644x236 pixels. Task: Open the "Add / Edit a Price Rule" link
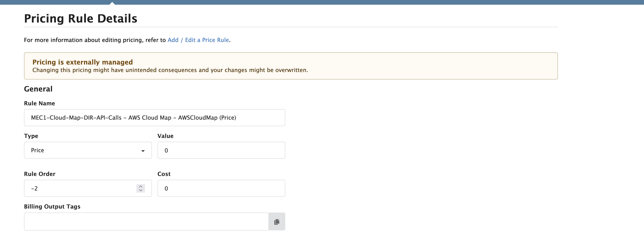[198, 40]
